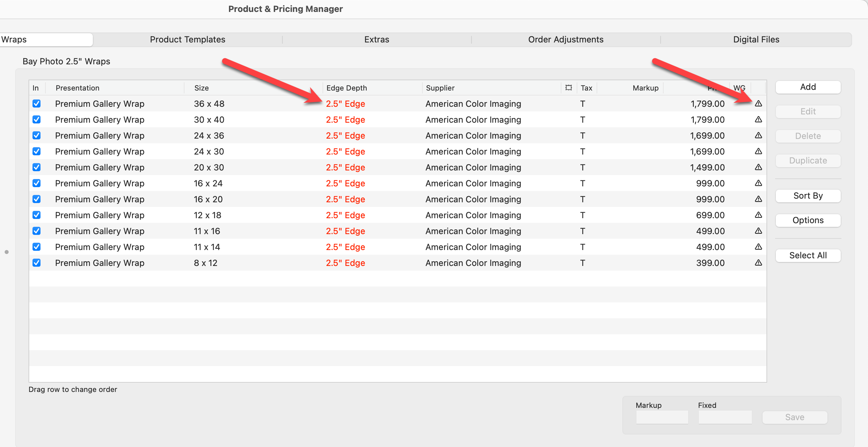Open the Sort By menu

point(808,196)
